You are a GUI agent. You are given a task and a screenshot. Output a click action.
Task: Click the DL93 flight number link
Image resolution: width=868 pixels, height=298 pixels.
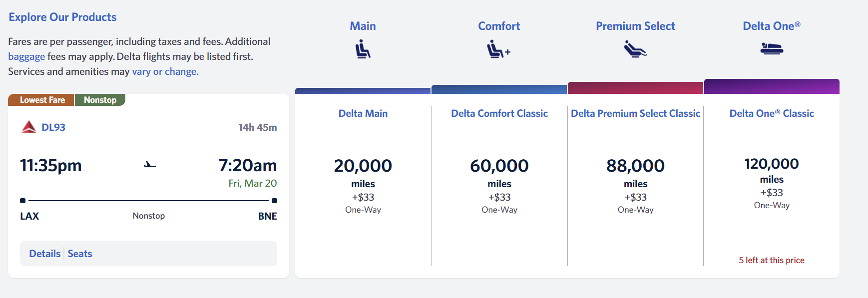53,127
